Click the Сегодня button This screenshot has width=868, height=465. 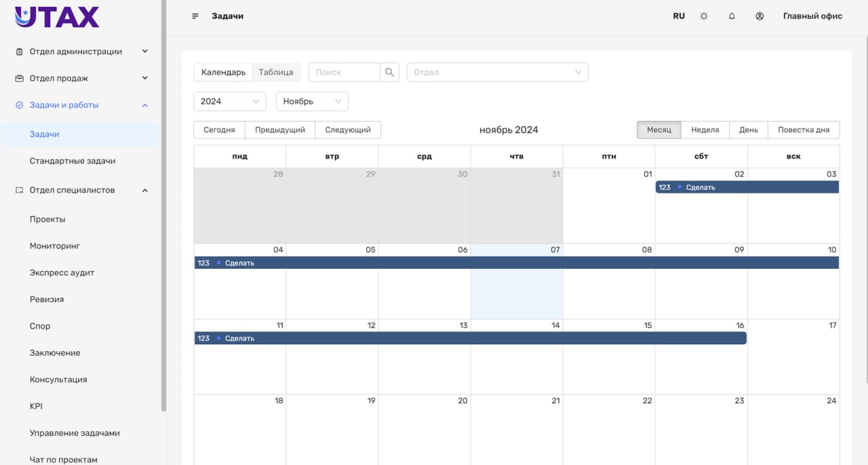[219, 130]
